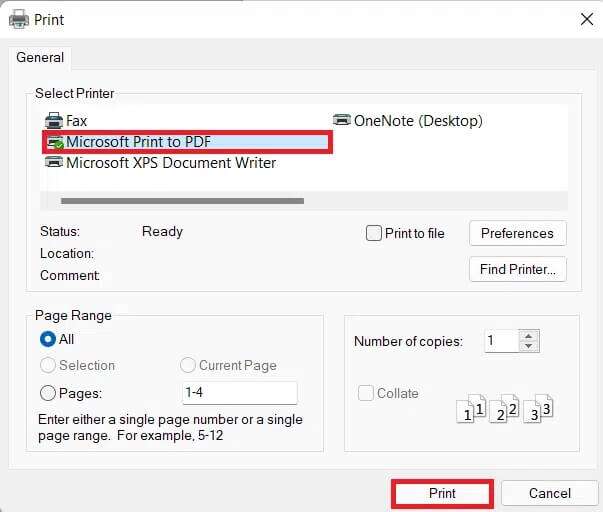This screenshot has width=603, height=512.
Task: Enable the Print to file checkbox
Action: [x=373, y=233]
